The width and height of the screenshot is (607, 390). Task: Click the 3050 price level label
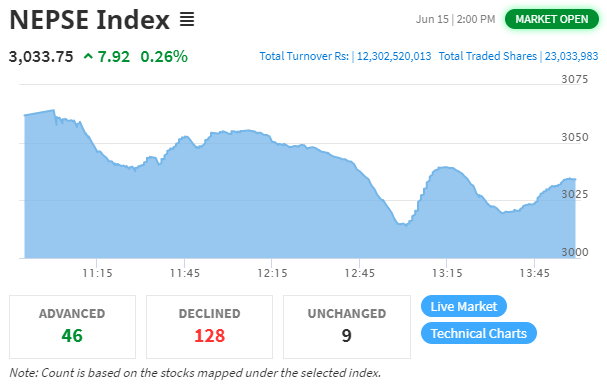tap(575, 137)
